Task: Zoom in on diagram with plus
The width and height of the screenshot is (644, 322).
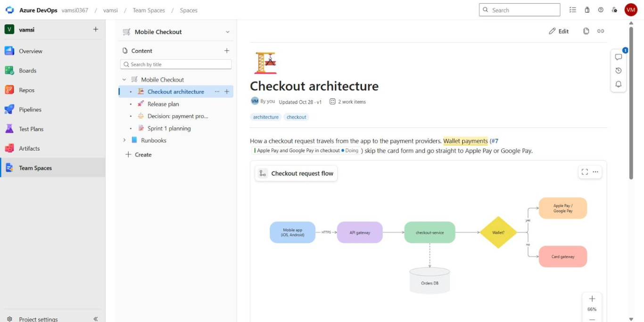Action: coord(592,299)
